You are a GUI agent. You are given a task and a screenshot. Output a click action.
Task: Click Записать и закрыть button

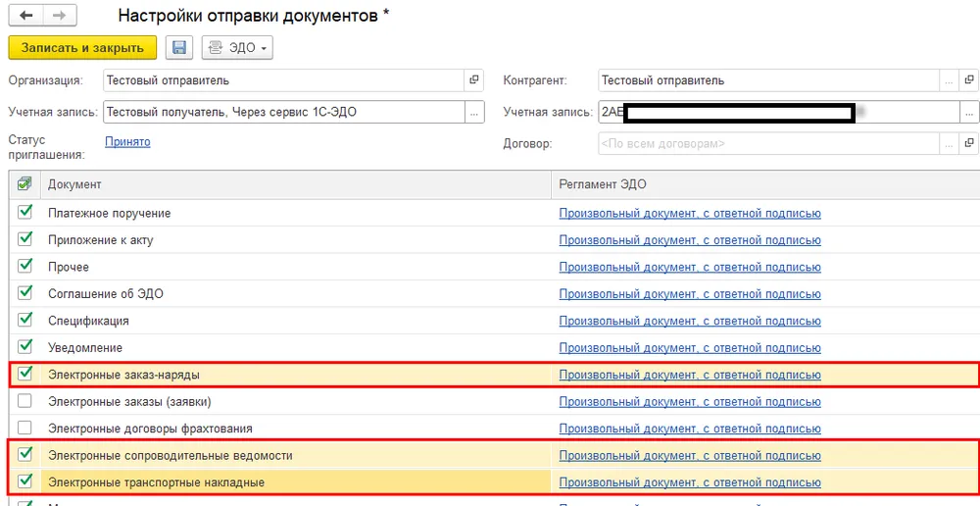click(82, 47)
